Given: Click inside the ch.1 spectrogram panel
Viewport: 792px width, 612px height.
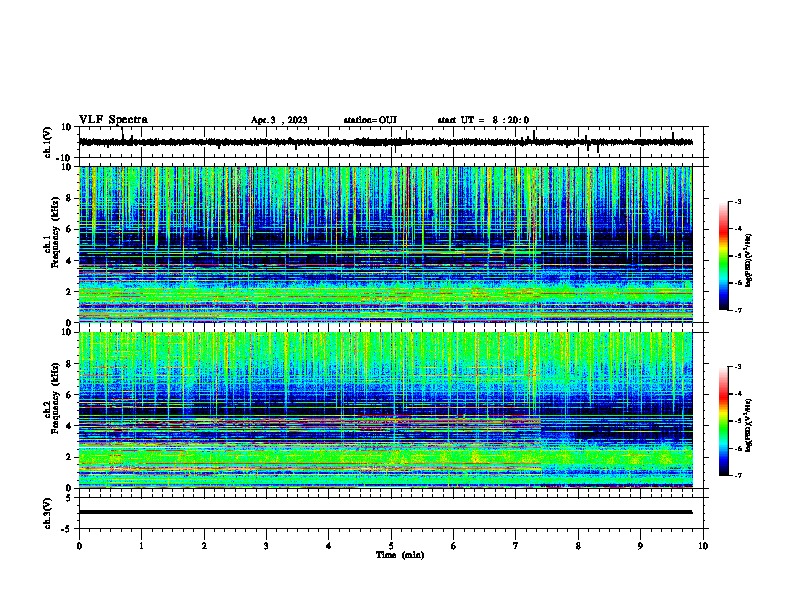Looking at the screenshot, I should pyautogui.click(x=385, y=244).
